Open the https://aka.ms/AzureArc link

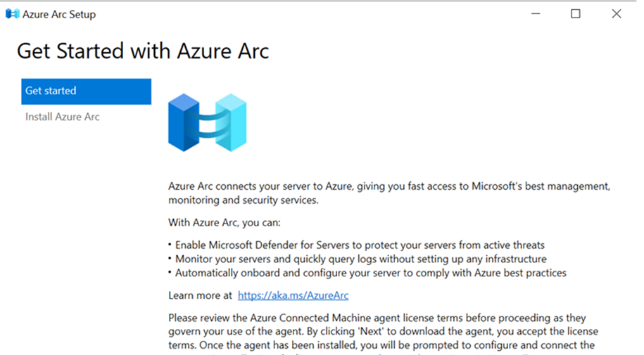293,295
